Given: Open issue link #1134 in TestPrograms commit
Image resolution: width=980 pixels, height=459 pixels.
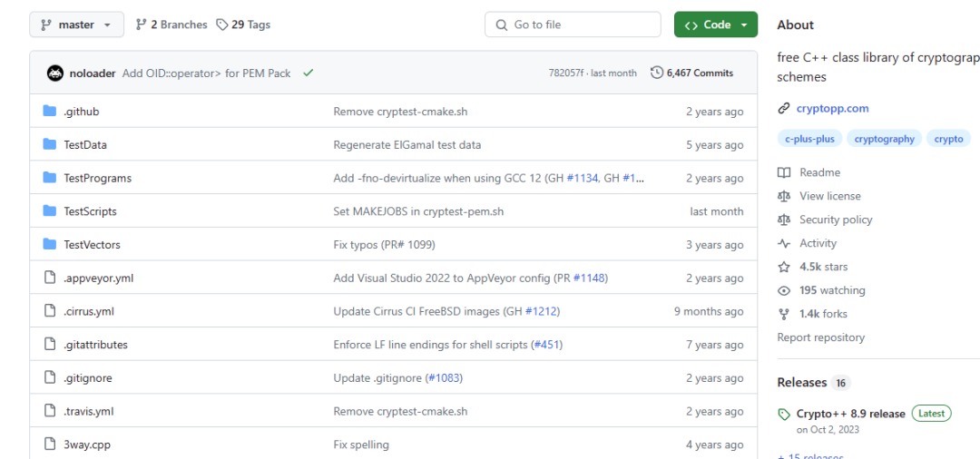Looking at the screenshot, I should [583, 178].
